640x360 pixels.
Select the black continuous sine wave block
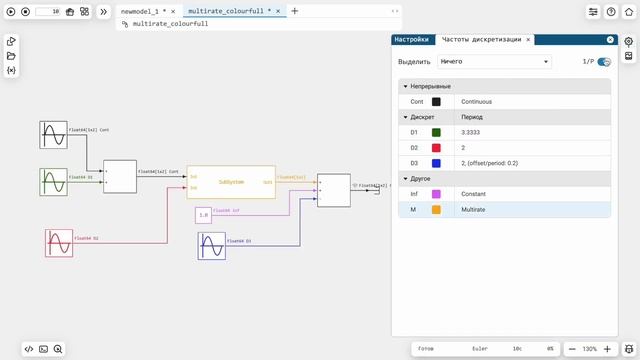tap(53, 135)
